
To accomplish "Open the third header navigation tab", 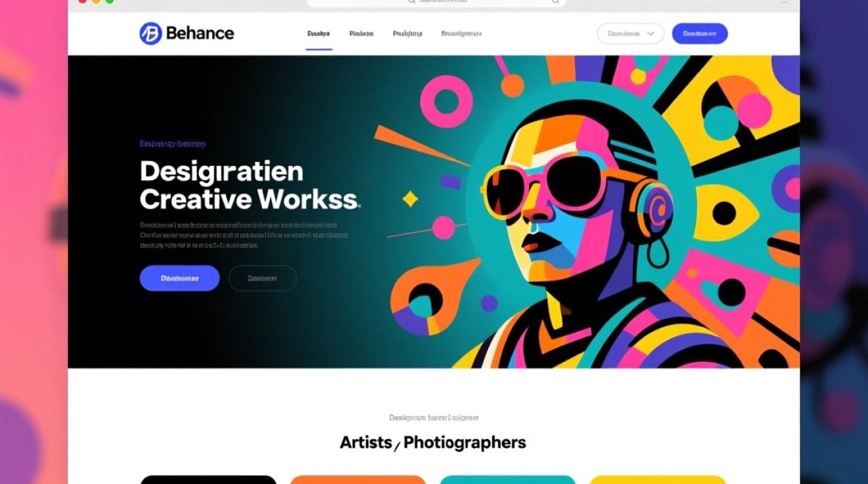I will 408,34.
